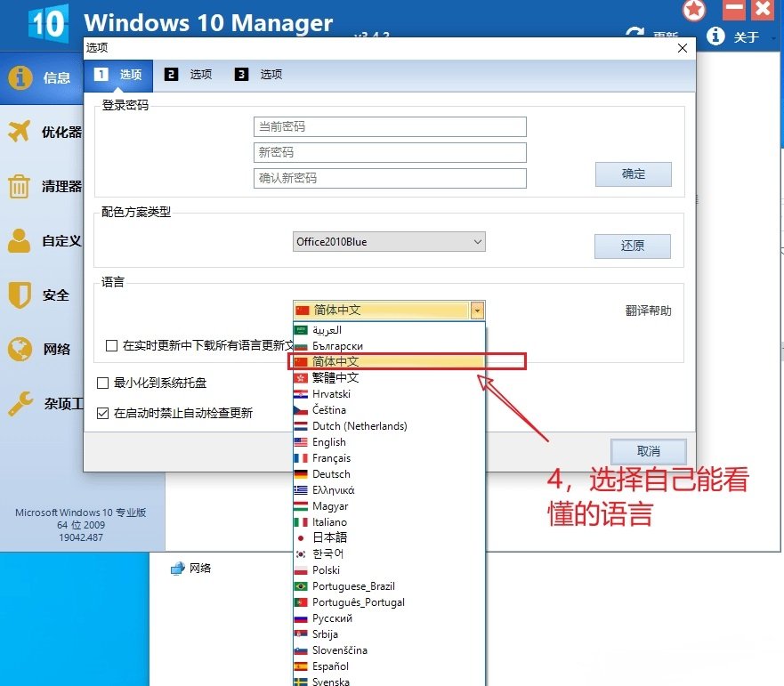Click the 确认新密码 input field
The height and width of the screenshot is (686, 784).
(x=390, y=178)
